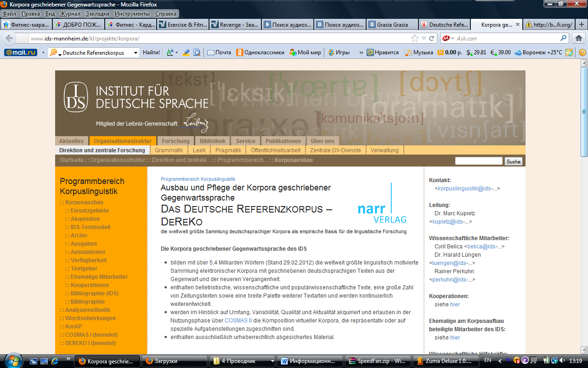588x368 pixels.
Task: Bookmark this page with the star icon
Action: pos(415,39)
